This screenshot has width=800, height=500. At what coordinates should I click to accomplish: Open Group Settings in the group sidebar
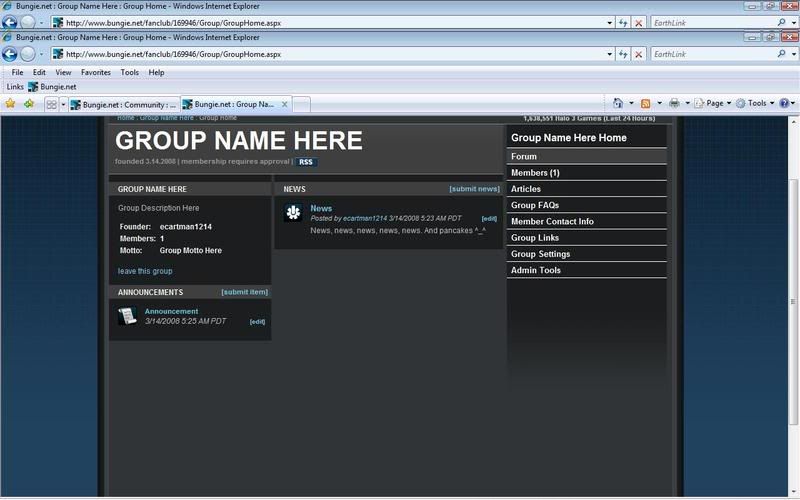[x=540, y=254]
